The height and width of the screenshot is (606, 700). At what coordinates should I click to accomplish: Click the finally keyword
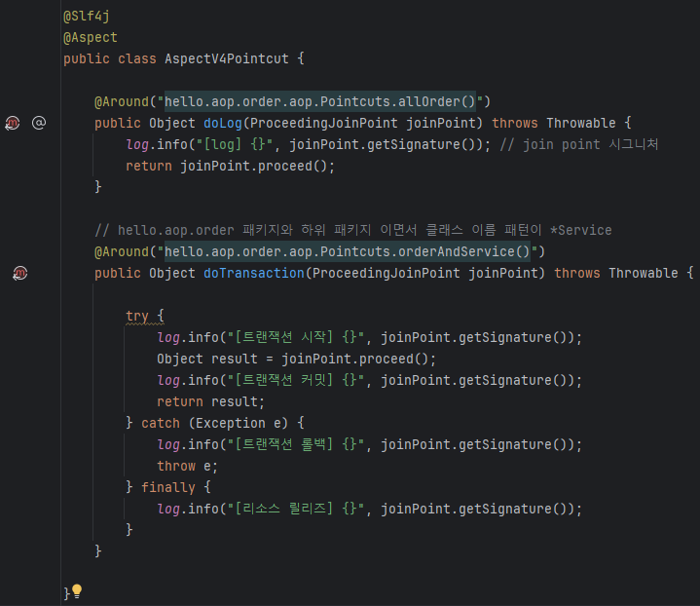pyautogui.click(x=168, y=487)
